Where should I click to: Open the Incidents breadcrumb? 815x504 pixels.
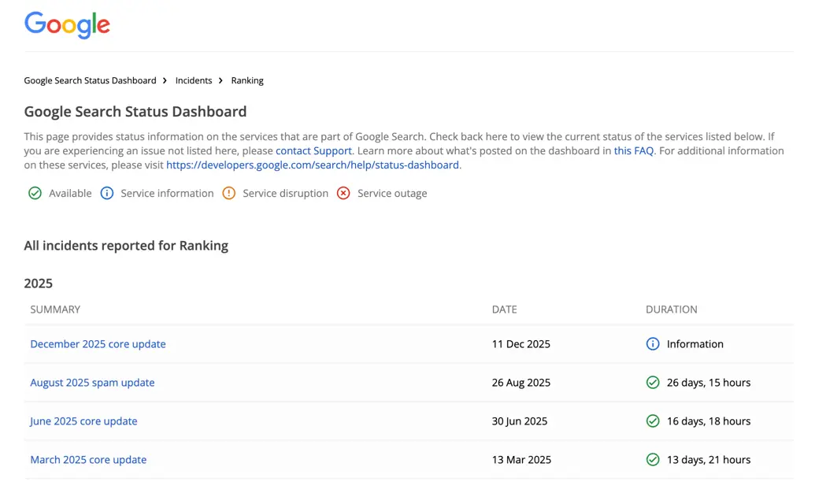point(193,80)
